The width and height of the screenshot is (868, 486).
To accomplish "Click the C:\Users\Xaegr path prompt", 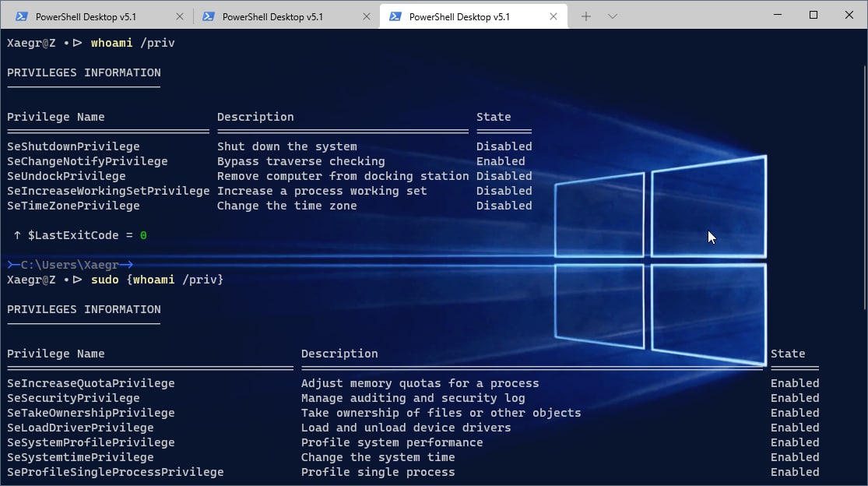I will [70, 265].
